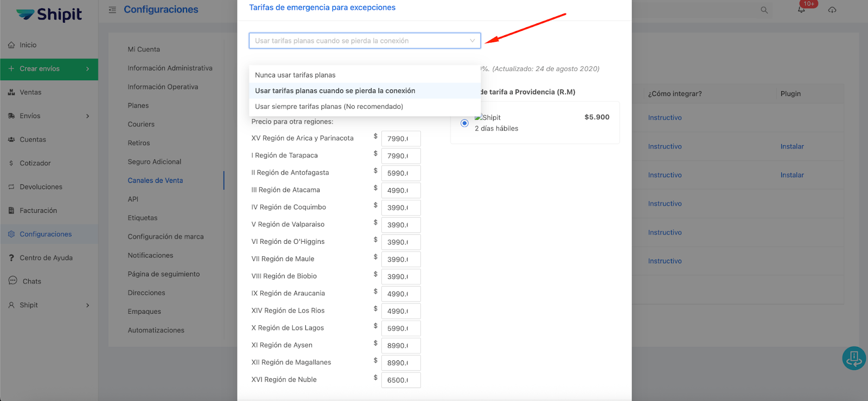Image resolution: width=868 pixels, height=401 pixels.
Task: Click the search magnifier icon
Action: [x=764, y=10]
